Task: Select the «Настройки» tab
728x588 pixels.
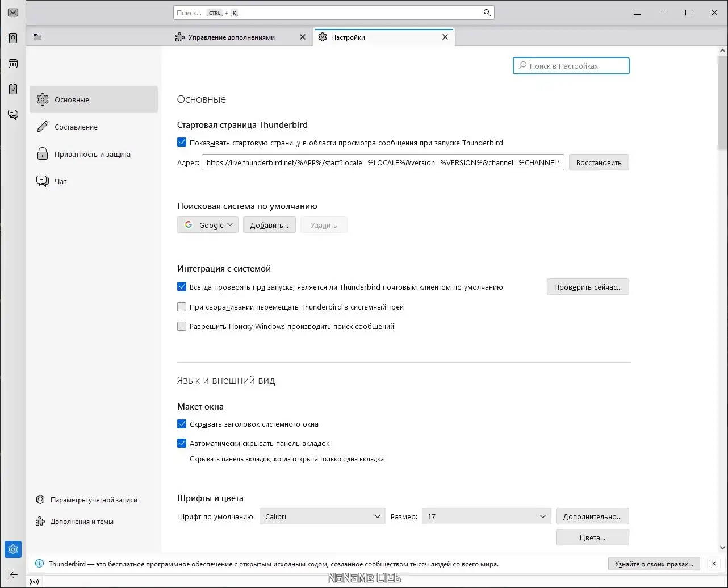Action: [x=384, y=37]
